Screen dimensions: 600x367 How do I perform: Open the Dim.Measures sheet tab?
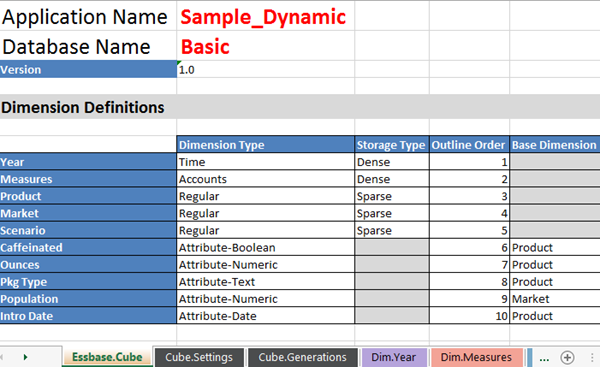tap(476, 357)
